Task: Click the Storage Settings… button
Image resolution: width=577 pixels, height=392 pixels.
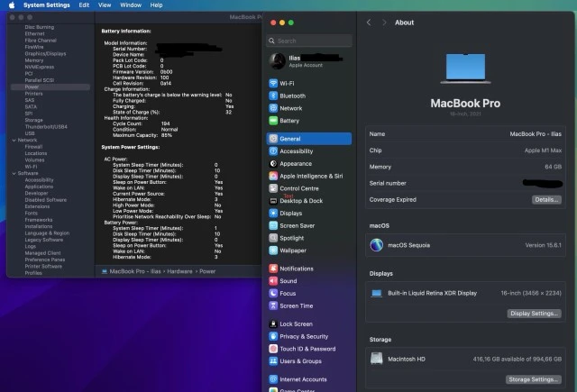Action: [534, 379]
